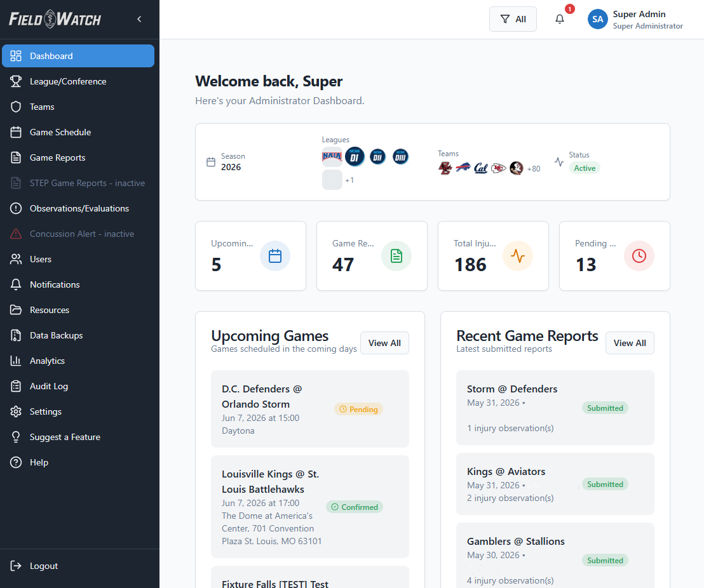The image size is (704, 588).
Task: Click the Analytics bar chart icon
Action: pos(16,361)
